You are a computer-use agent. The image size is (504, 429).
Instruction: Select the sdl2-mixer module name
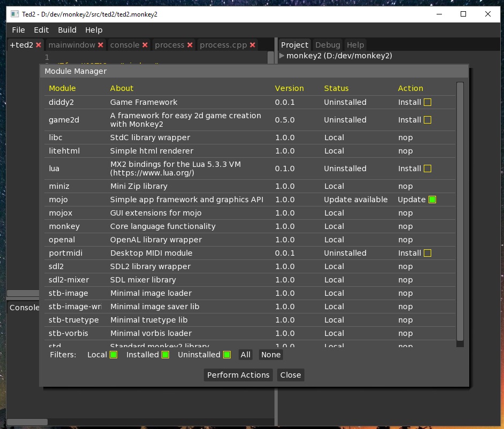tap(69, 280)
